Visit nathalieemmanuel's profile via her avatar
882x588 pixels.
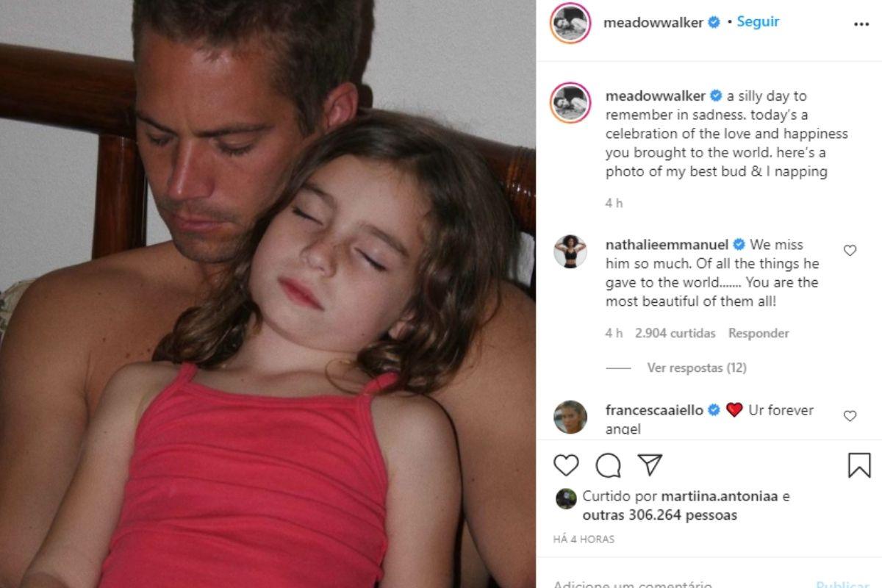570,252
